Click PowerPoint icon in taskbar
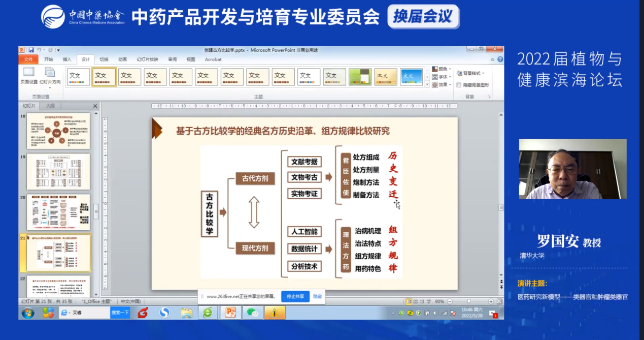The width and height of the screenshot is (644, 340). pyautogui.click(x=230, y=313)
